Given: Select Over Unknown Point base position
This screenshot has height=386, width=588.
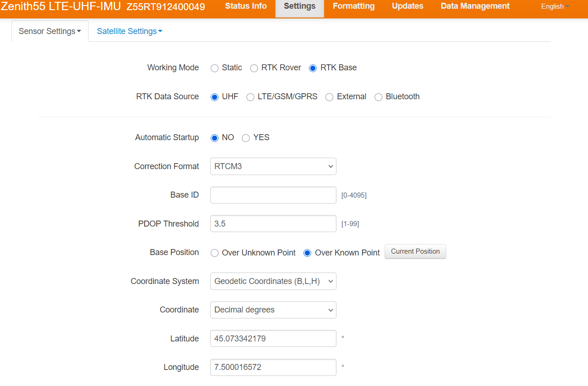Looking at the screenshot, I should [x=214, y=253].
